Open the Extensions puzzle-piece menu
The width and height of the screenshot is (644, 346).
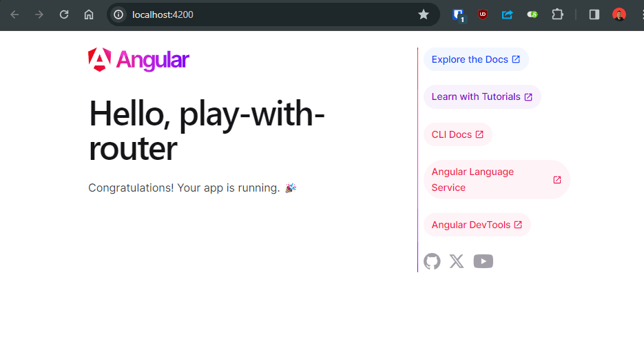coord(557,14)
